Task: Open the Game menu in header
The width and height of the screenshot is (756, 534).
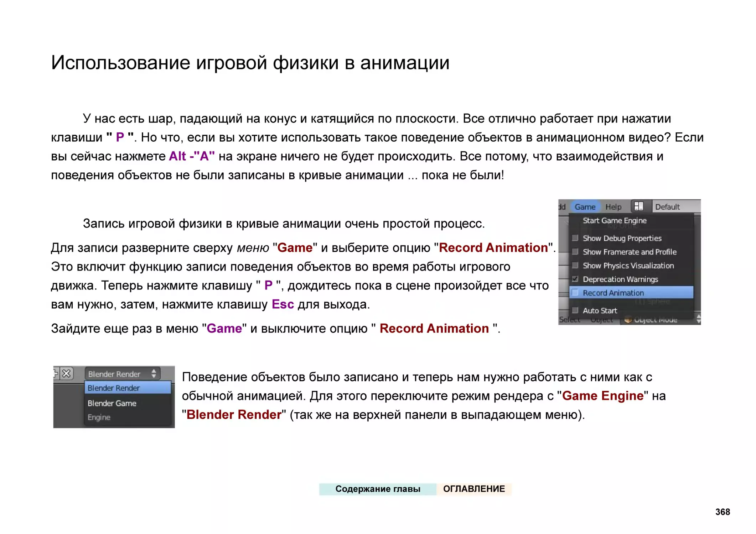Action: coord(585,207)
